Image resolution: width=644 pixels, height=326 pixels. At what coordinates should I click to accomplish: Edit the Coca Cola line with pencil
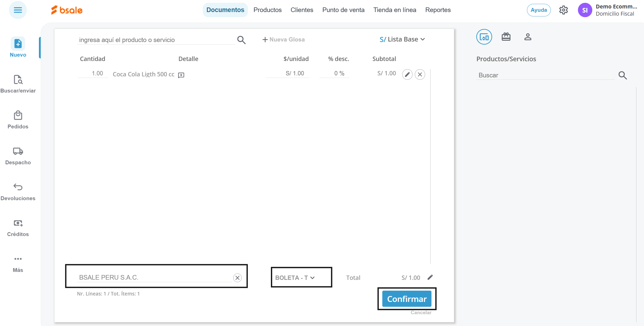coord(407,75)
